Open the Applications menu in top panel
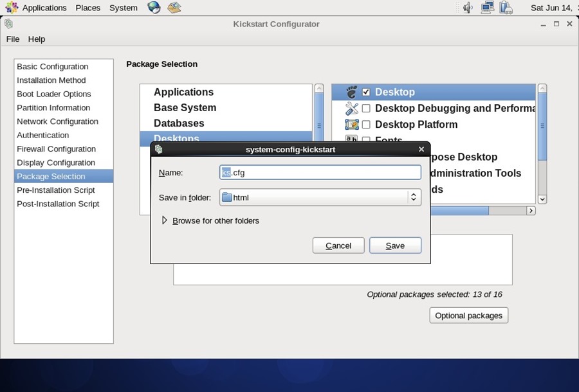 [x=44, y=8]
